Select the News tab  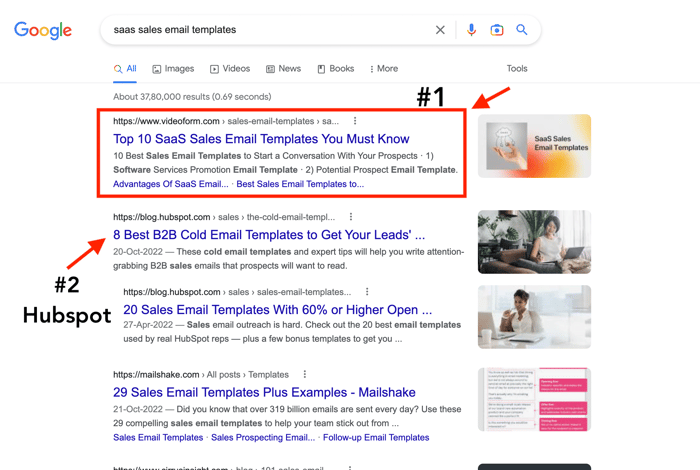coord(283,69)
